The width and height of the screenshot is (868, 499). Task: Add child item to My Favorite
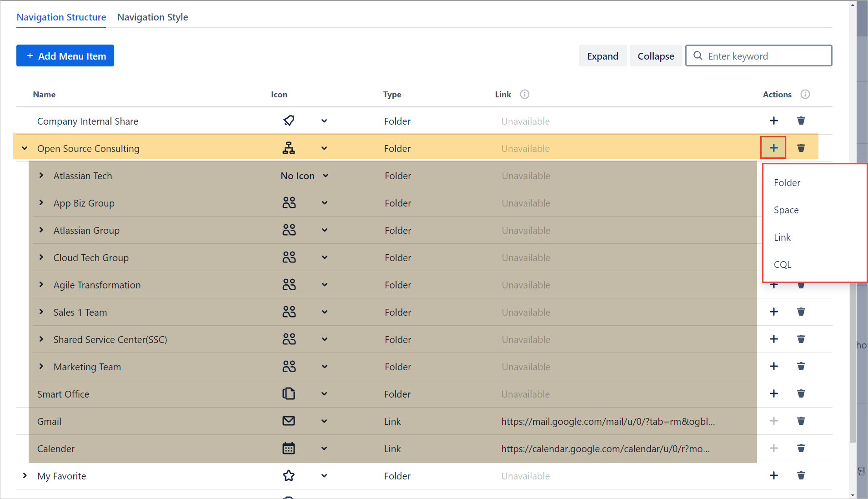pyautogui.click(x=774, y=475)
